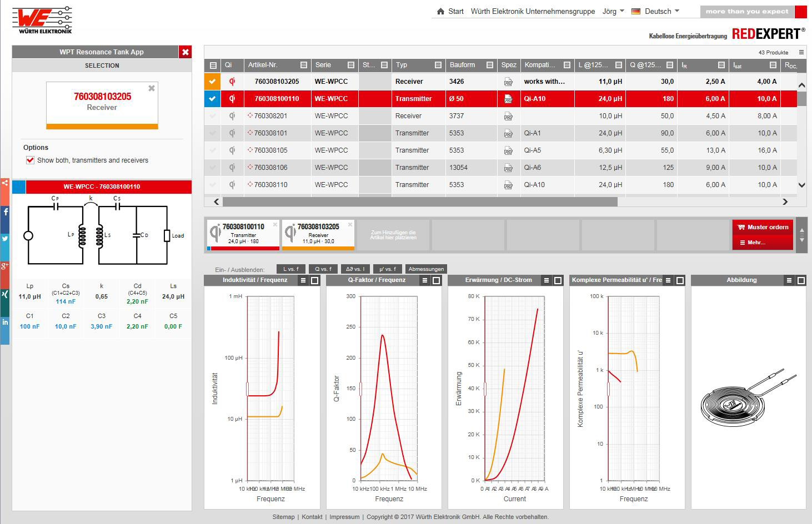Tick the selection checkbox for row 760308201
Image resolution: width=812 pixels, height=524 pixels.
(212, 116)
